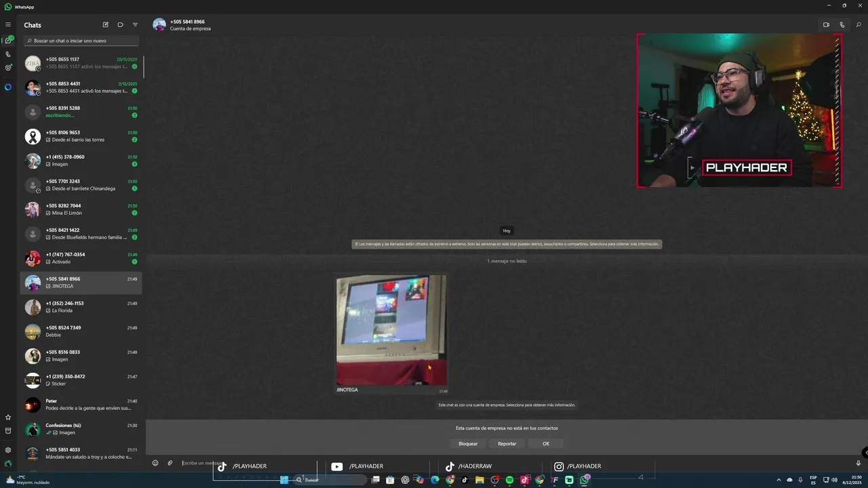Click the Bloquear button
Viewport: 868px width, 488px height.
468,443
